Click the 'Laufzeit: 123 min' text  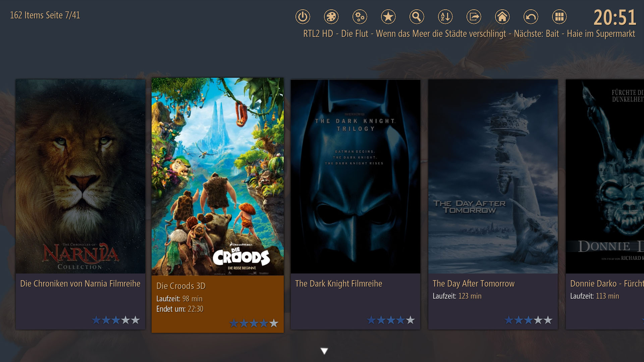[x=457, y=296]
